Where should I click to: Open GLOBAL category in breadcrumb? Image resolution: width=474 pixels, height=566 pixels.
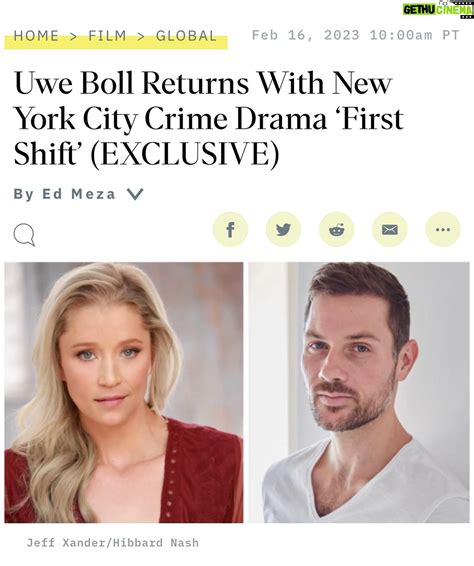coord(186,36)
